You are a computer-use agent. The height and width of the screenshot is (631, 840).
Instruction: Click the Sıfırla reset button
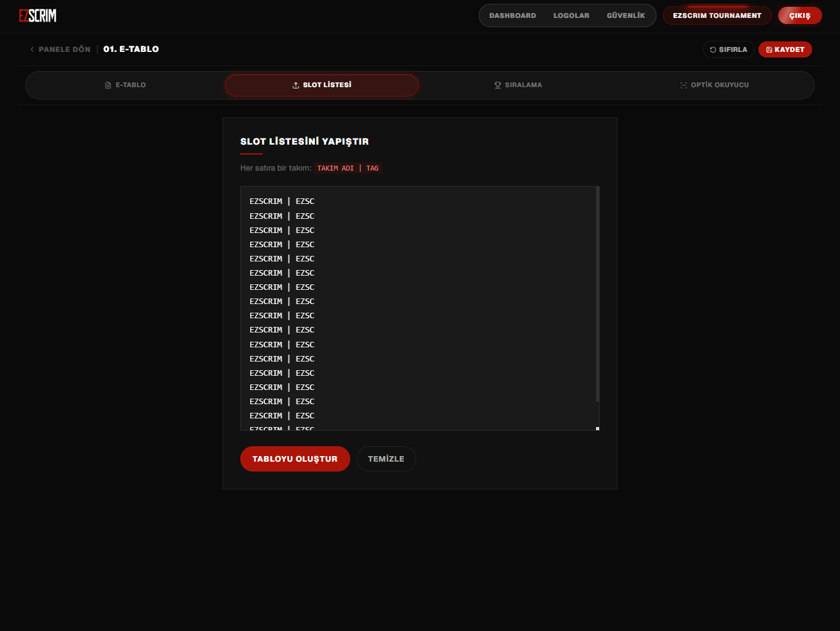[729, 49]
